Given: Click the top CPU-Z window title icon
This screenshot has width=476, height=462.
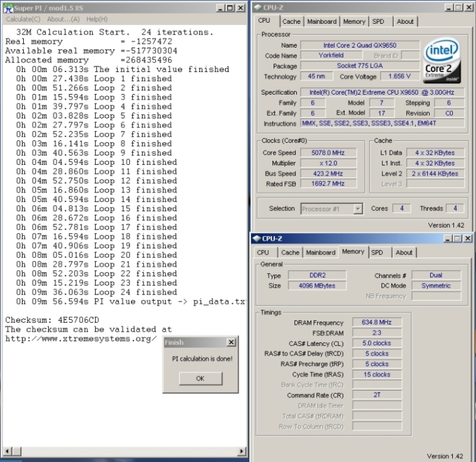Looking at the screenshot, I should pyautogui.click(x=258, y=8).
